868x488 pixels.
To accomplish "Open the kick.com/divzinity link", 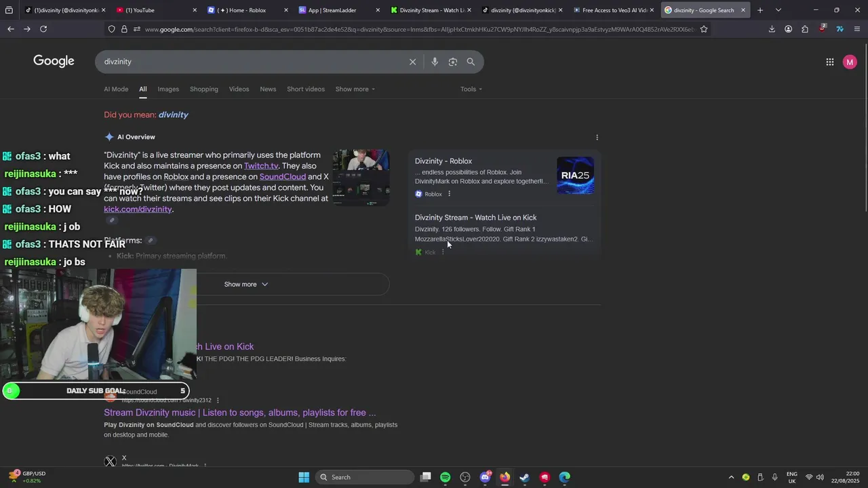I will click(138, 209).
